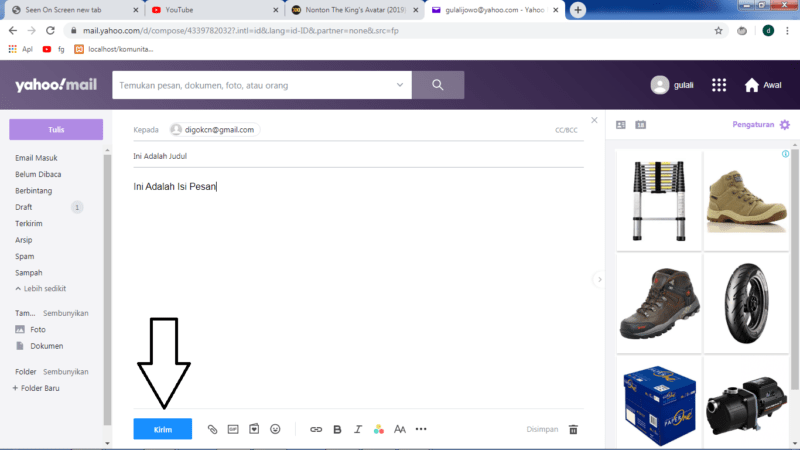Bookmark this page with the star
The height and width of the screenshot is (450, 800).
718,31
